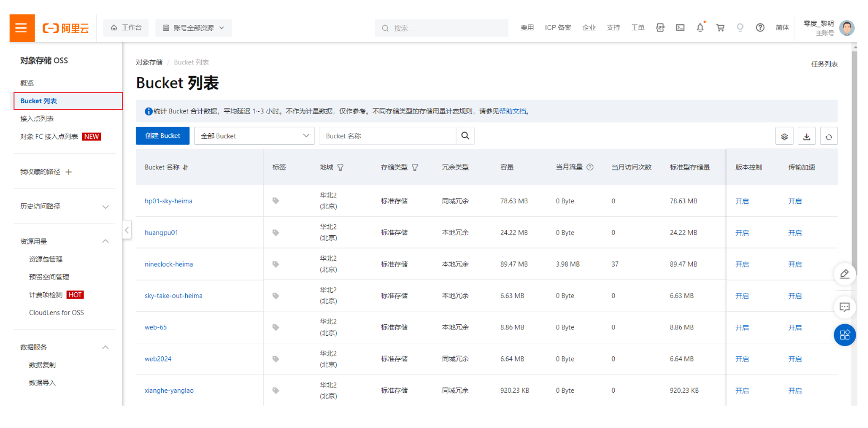Screen dimensions: 868x428
Task: Open 数据导入
Action: click(x=42, y=383)
